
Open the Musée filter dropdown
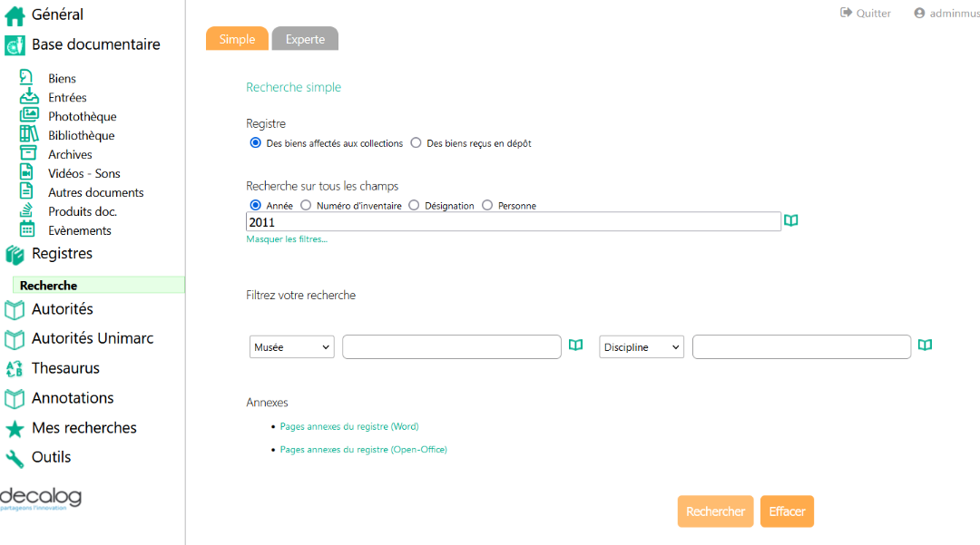click(x=292, y=347)
